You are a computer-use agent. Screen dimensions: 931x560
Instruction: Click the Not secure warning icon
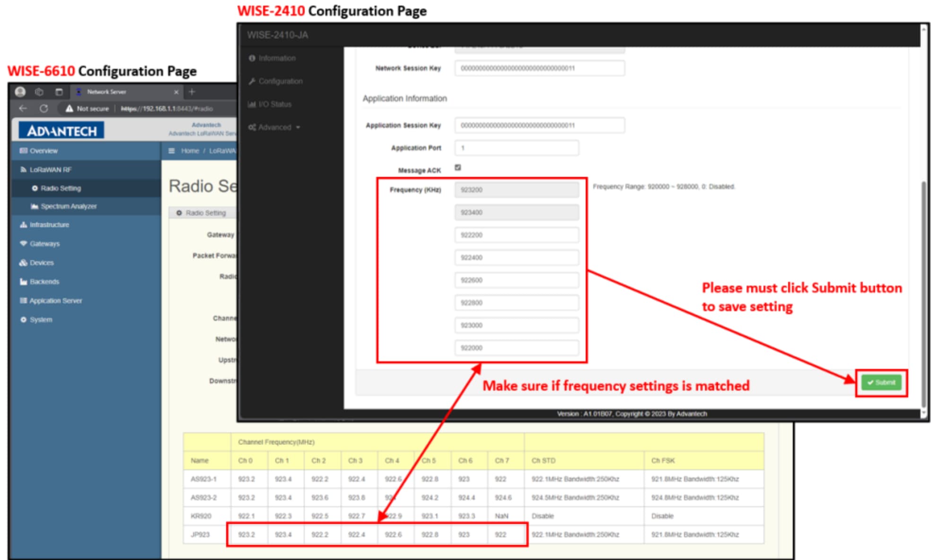pos(69,108)
